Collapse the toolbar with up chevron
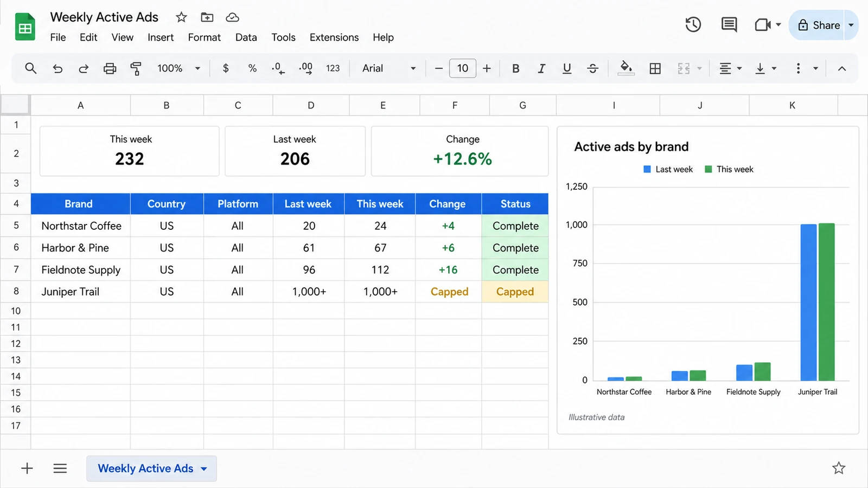The height and width of the screenshot is (488, 868). coord(842,68)
